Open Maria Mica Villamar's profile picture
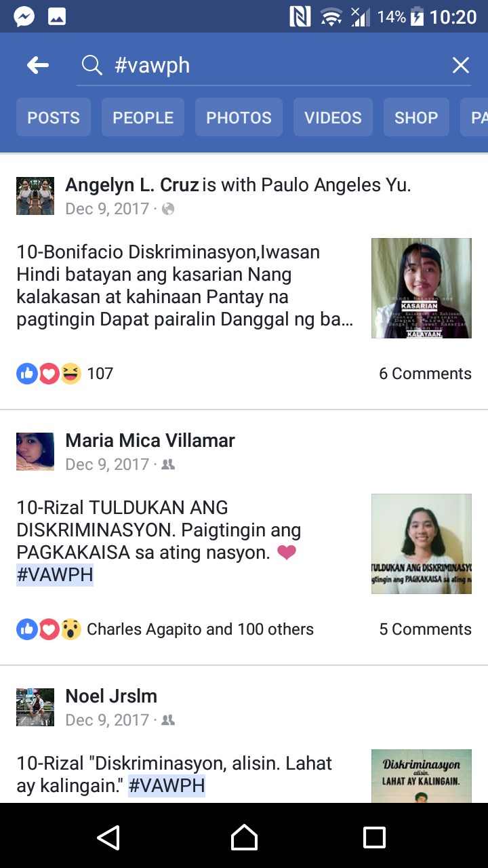The width and height of the screenshot is (488, 868). click(35, 452)
